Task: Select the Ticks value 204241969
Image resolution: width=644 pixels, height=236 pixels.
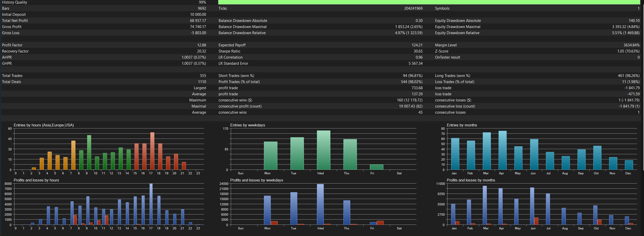Action: point(413,8)
